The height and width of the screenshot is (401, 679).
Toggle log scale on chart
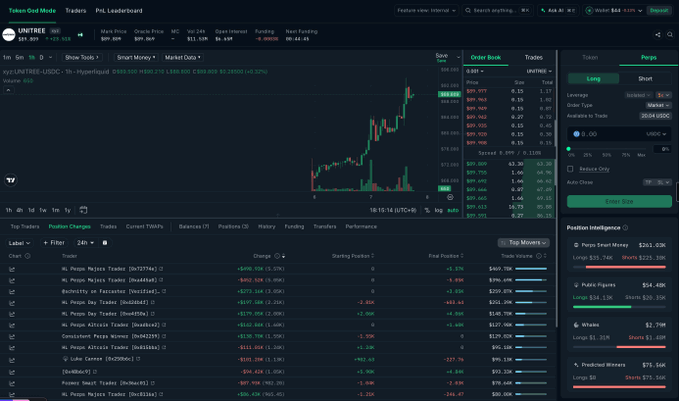439,210
